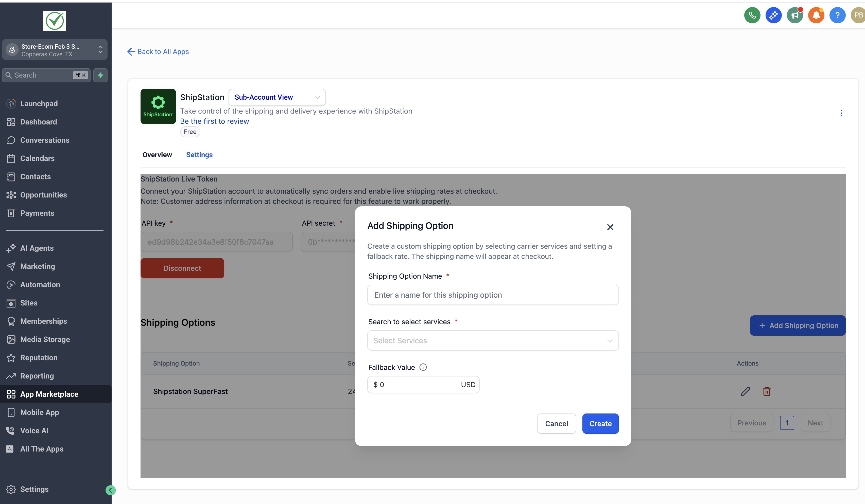Open Conversations in the sidebar
Image resolution: width=865 pixels, height=504 pixels.
pyautogui.click(x=45, y=140)
